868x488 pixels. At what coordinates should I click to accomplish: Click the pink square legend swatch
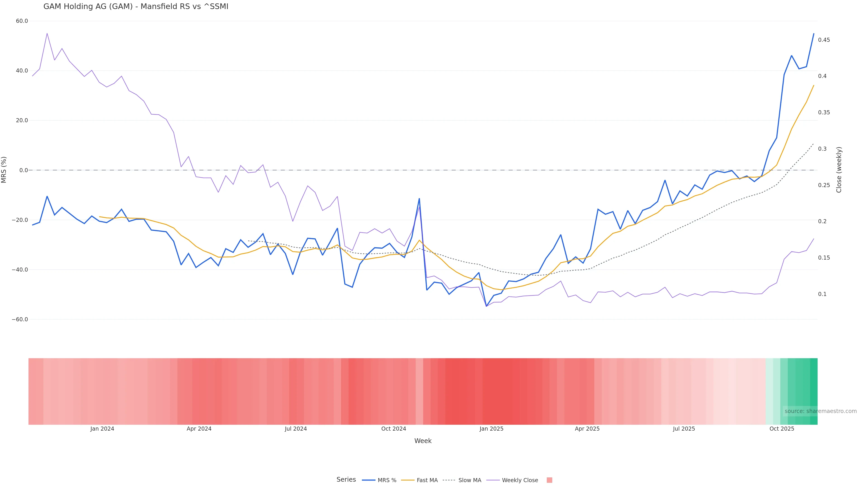click(x=549, y=480)
